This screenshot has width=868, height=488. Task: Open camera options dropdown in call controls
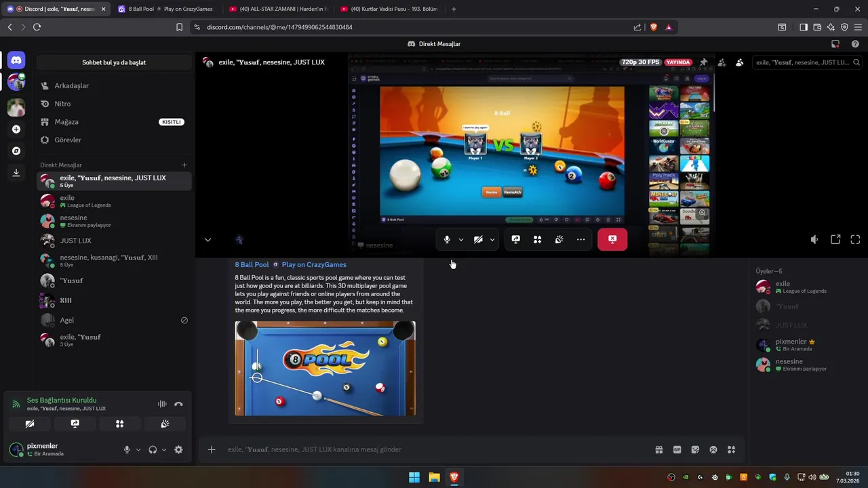click(492, 239)
